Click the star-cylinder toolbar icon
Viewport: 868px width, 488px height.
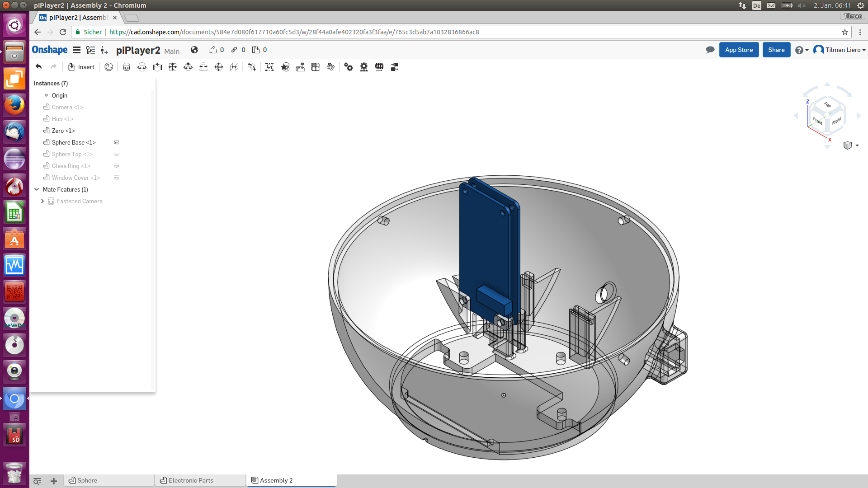point(285,67)
